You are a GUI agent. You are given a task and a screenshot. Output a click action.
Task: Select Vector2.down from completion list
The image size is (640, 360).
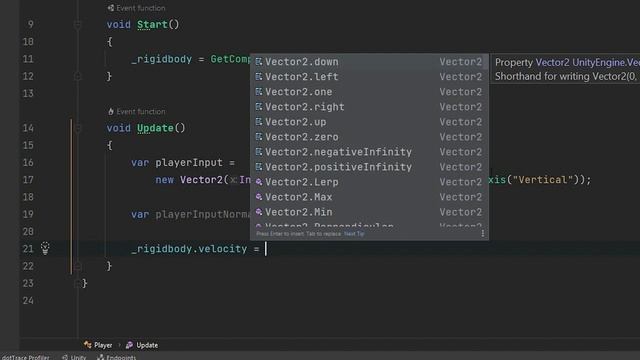(x=369, y=62)
